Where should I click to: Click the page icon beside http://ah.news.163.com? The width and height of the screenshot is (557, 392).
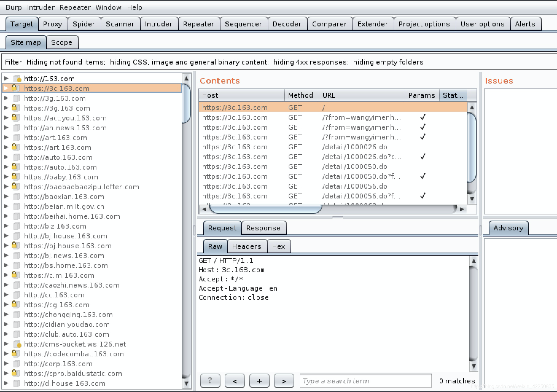pyautogui.click(x=17, y=128)
